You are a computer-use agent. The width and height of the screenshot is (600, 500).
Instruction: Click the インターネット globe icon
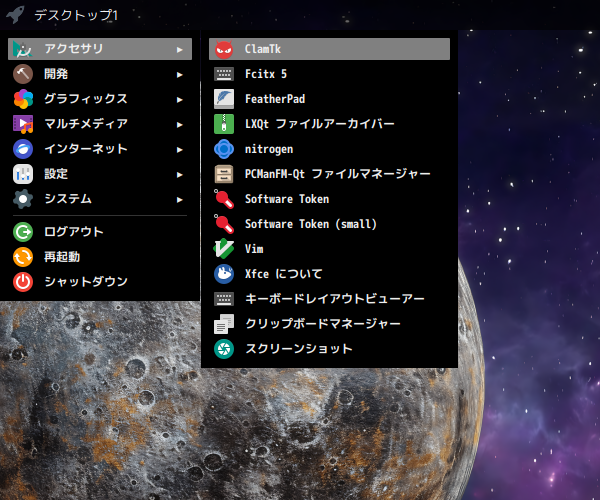click(23, 149)
